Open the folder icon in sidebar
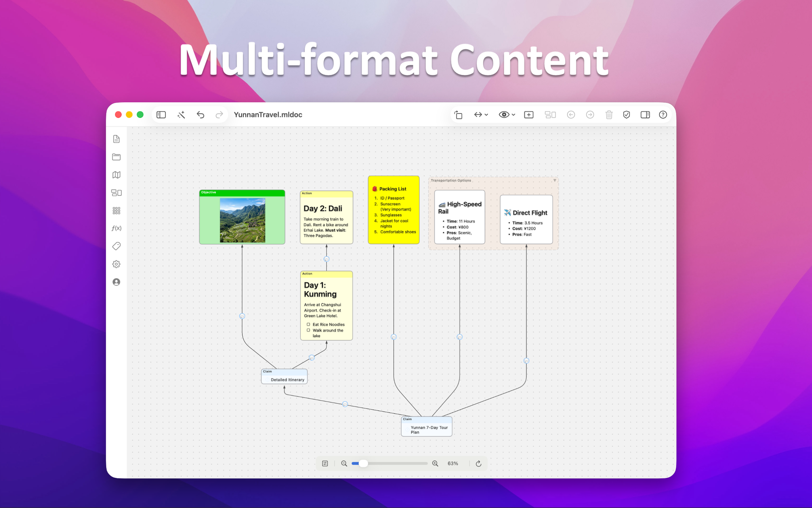The image size is (812, 508). click(x=116, y=157)
